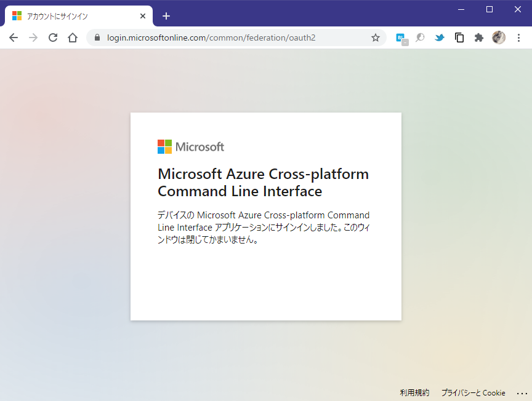Open the footer more options ellipsis
This screenshot has height=401, width=532.
(522, 393)
